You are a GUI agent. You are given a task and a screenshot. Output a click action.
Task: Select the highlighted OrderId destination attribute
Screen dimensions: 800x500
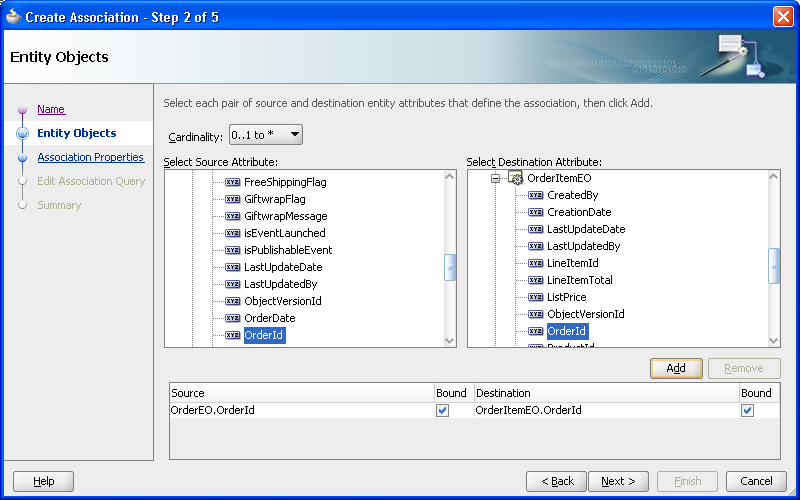[567, 331]
